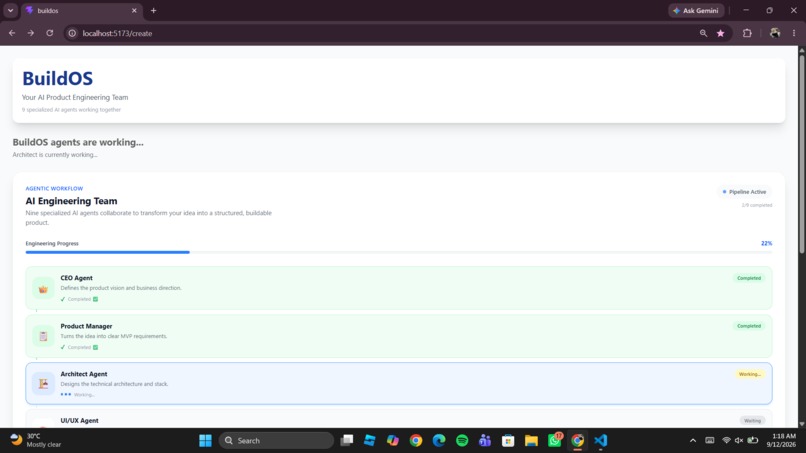The height and width of the screenshot is (453, 806).
Task: Open the clock showing 1:18 AM
Action: pyautogui.click(x=781, y=441)
